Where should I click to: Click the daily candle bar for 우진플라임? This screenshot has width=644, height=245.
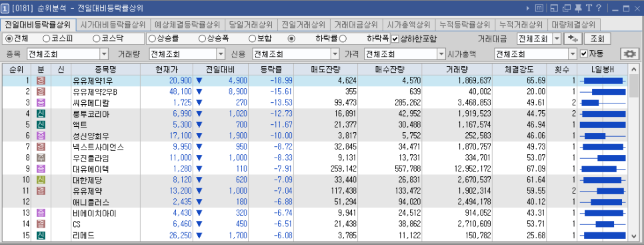(x=603, y=158)
